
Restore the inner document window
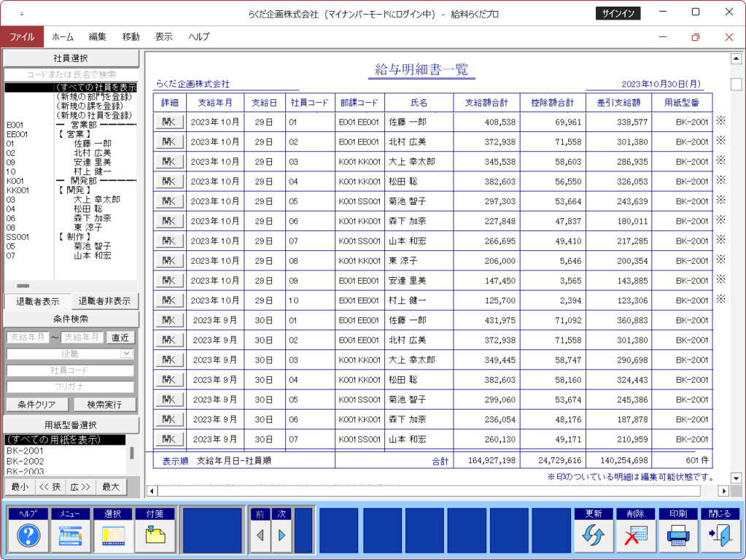tap(696, 37)
